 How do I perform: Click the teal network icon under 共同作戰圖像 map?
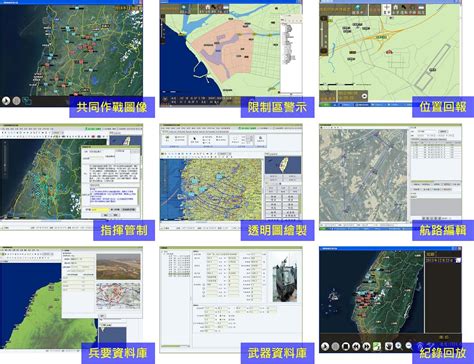coord(27,100)
